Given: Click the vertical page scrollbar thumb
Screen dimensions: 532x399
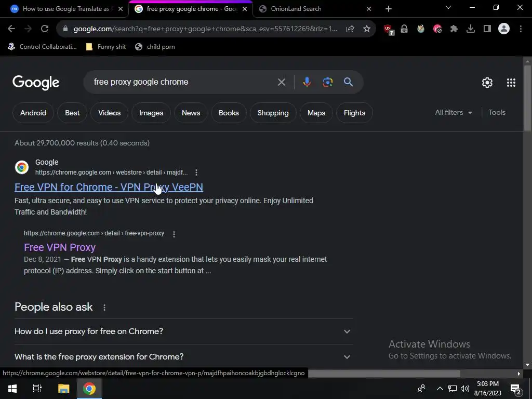Looking at the screenshot, I should (527, 98).
